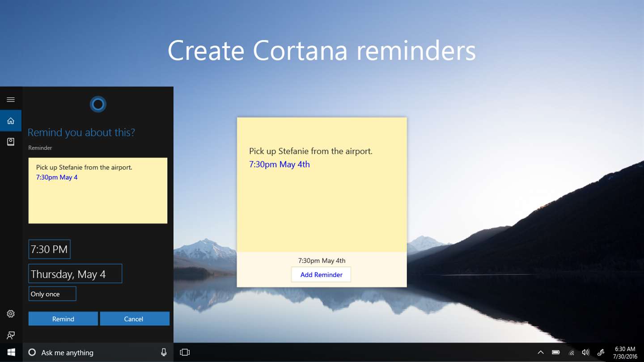Click the Cortana microphone icon
The width and height of the screenshot is (644, 362).
[164, 352]
